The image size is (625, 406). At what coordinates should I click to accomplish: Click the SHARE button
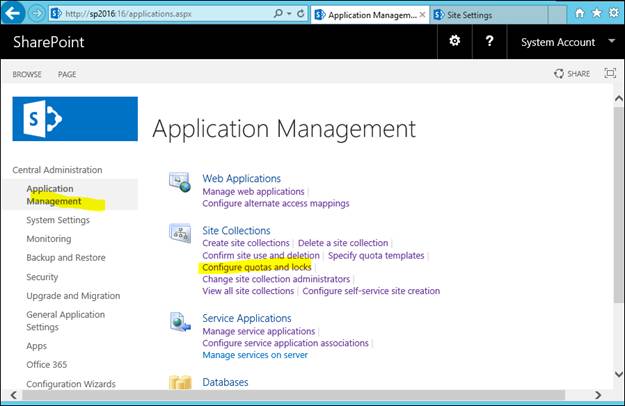tap(572, 74)
